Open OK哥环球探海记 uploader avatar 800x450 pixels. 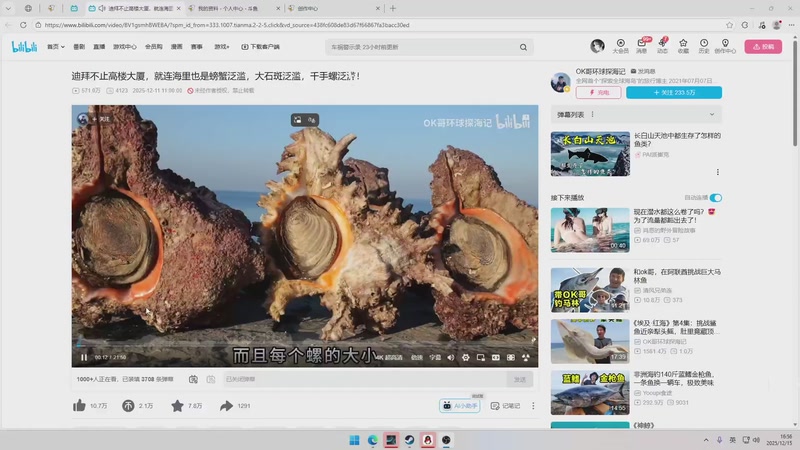click(x=560, y=82)
